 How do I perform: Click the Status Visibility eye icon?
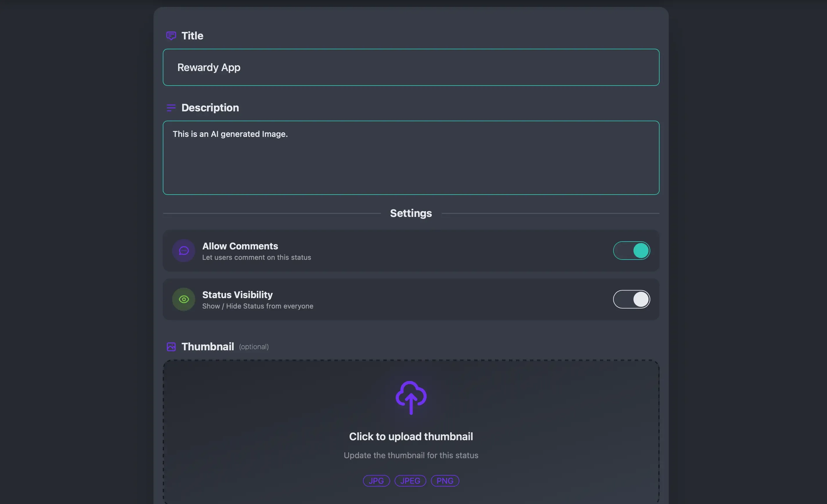click(184, 299)
